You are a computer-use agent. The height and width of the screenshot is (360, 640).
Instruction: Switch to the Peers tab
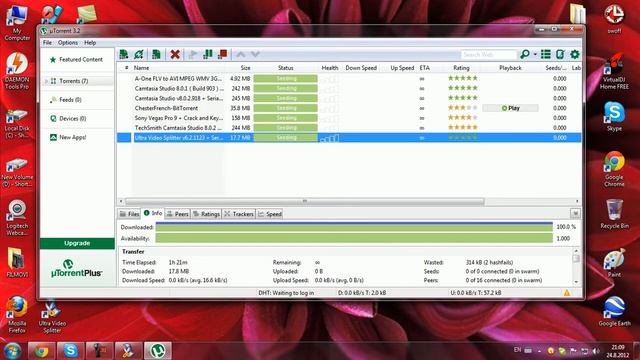(178, 214)
